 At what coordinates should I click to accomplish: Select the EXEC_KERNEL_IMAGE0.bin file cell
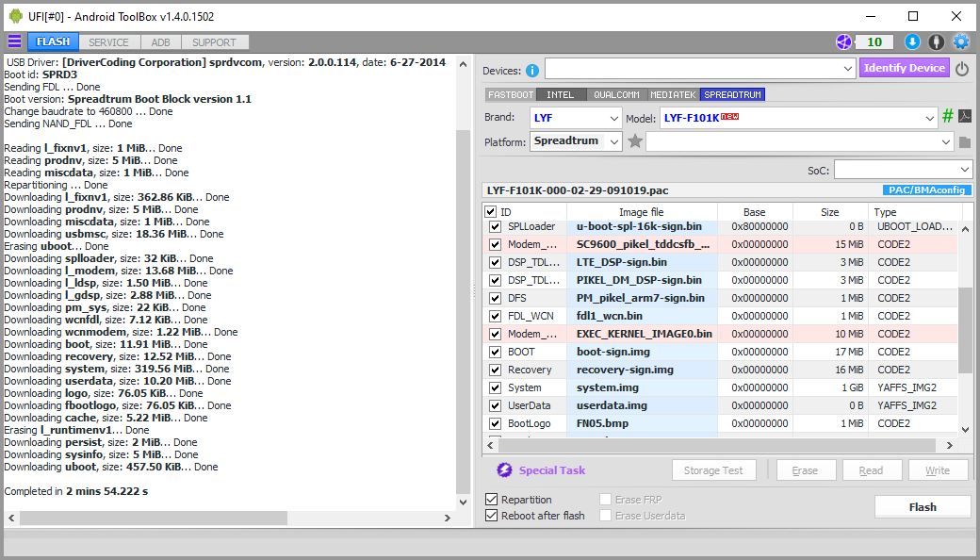pyautogui.click(x=643, y=334)
